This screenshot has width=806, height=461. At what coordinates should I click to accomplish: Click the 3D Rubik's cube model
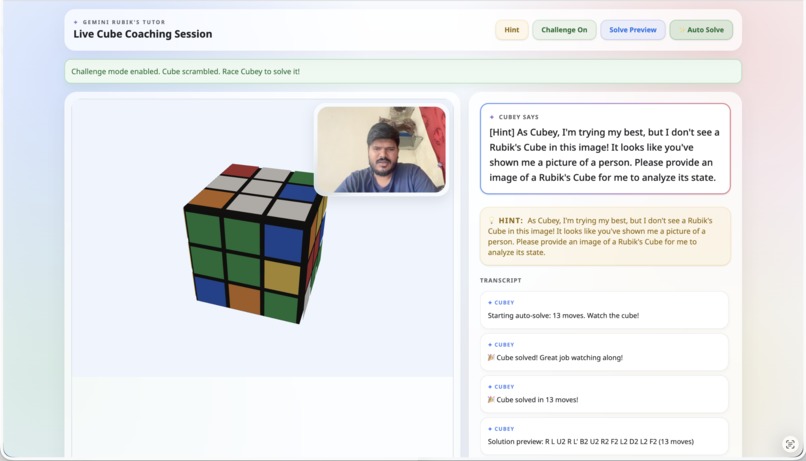pos(255,243)
